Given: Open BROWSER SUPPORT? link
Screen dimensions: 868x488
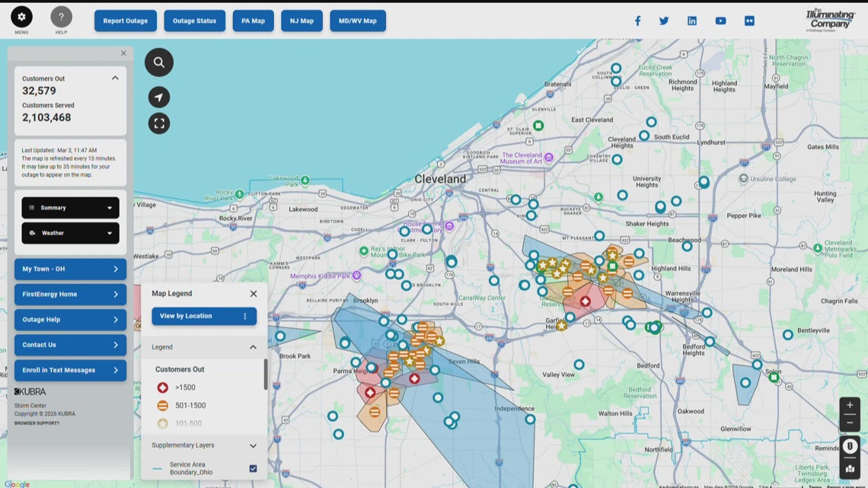Looking at the screenshot, I should pos(37,423).
